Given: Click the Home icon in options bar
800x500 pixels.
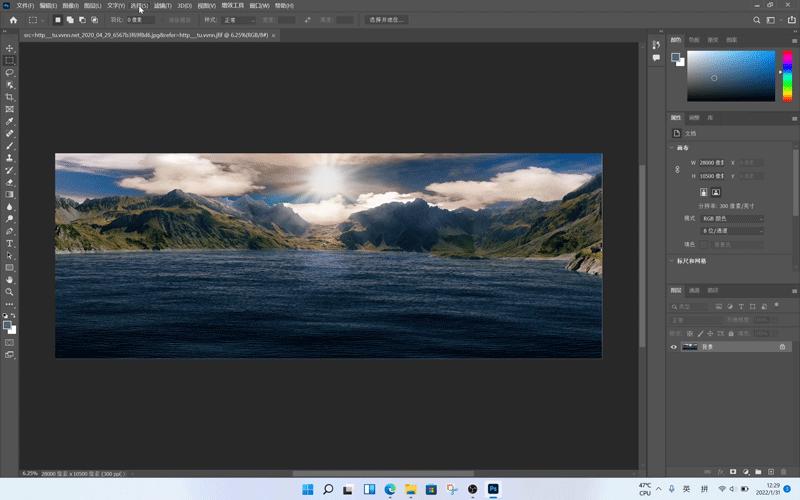Looking at the screenshot, I should (13, 19).
